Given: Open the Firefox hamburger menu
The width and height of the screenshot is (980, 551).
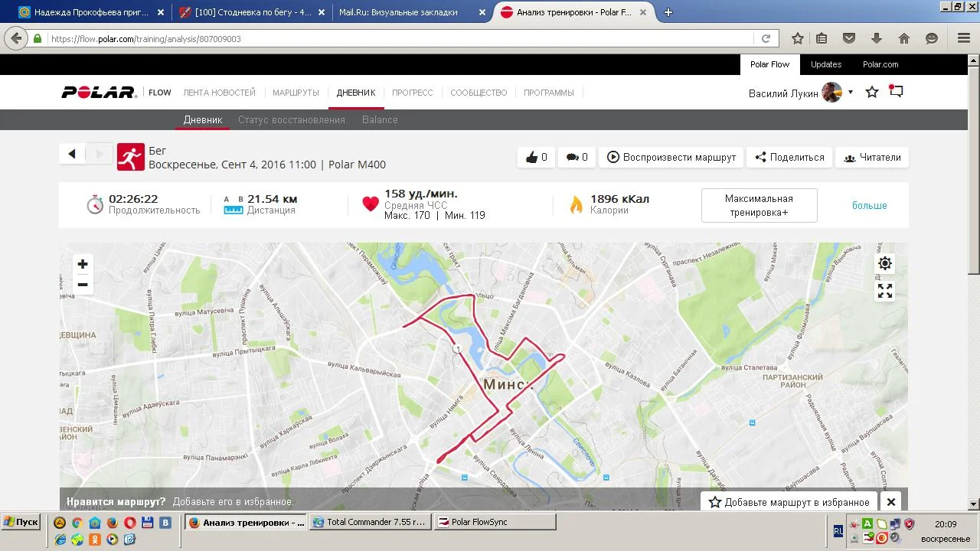Looking at the screenshot, I should [964, 38].
